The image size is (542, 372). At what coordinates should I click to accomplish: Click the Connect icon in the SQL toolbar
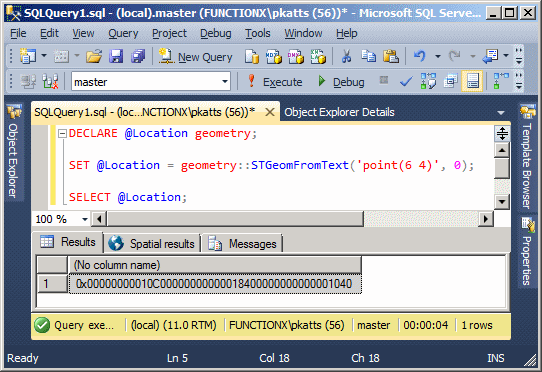click(x=28, y=82)
